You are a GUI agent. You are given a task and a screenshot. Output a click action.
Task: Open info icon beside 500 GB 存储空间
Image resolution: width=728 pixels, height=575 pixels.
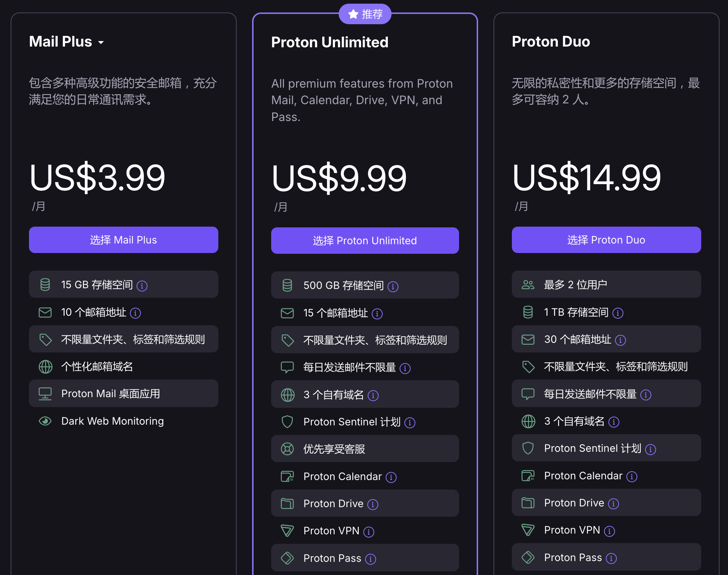pyautogui.click(x=393, y=286)
